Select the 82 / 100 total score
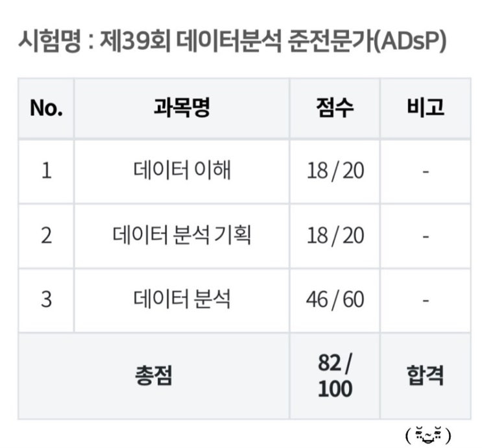The width and height of the screenshot is (482, 448). [335, 376]
